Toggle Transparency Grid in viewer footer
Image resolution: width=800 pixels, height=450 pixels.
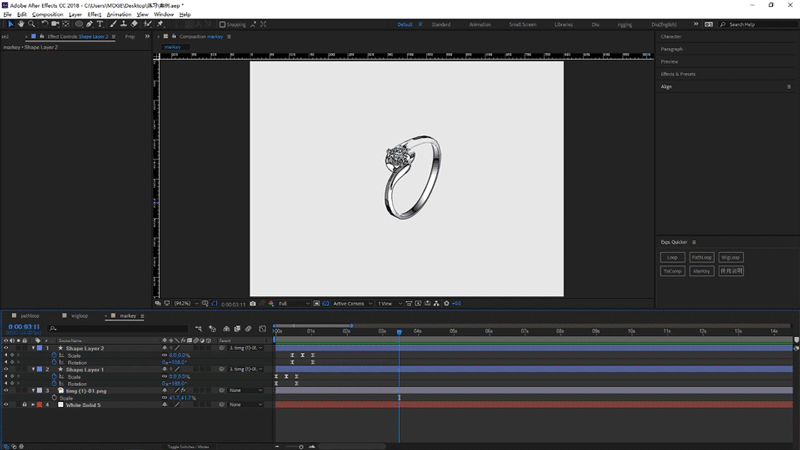pyautogui.click(x=326, y=304)
